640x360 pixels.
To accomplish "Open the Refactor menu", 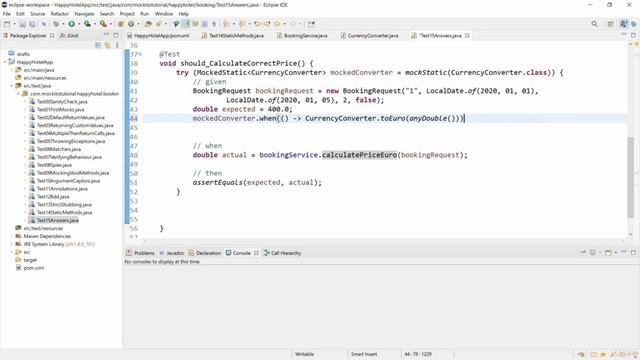I will pyautogui.click(x=60, y=13).
